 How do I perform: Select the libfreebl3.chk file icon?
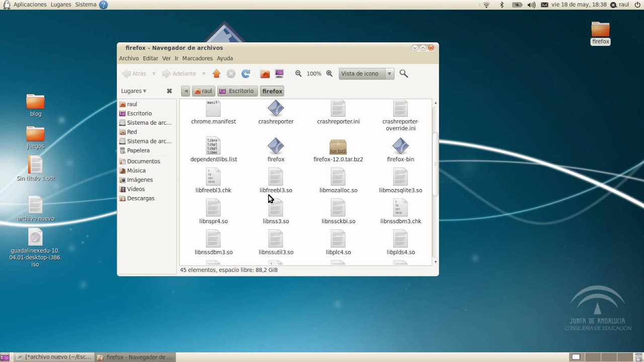tap(213, 177)
